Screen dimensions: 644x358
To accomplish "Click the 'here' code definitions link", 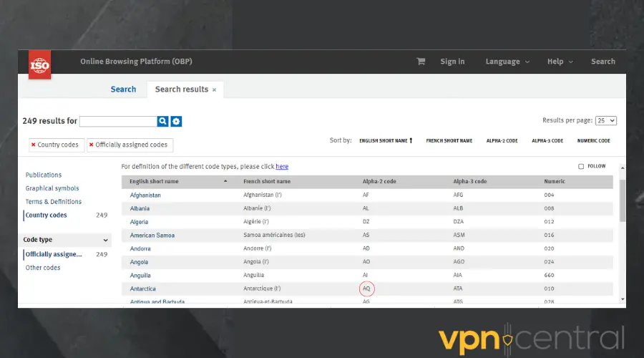I will click(282, 167).
